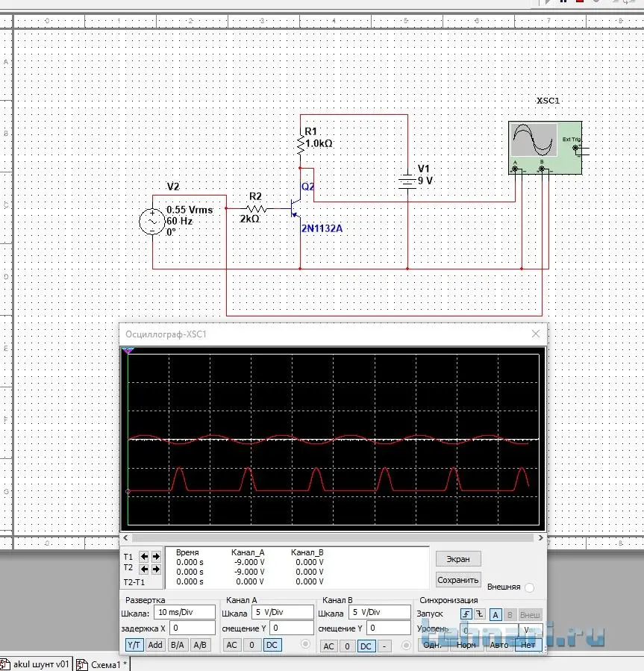
Task: Toggle DC coupling for Канал B
Action: point(366,646)
